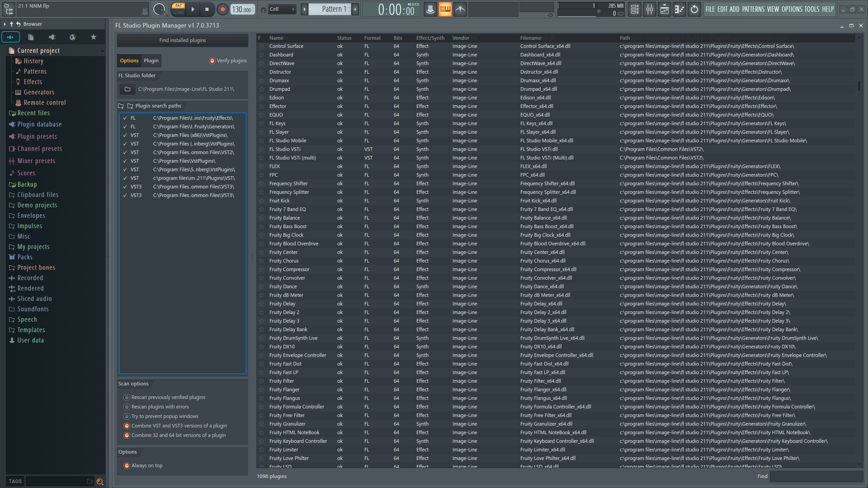868x488 pixels.
Task: Click the remove plugin search path folder icon
Action: tap(130, 106)
